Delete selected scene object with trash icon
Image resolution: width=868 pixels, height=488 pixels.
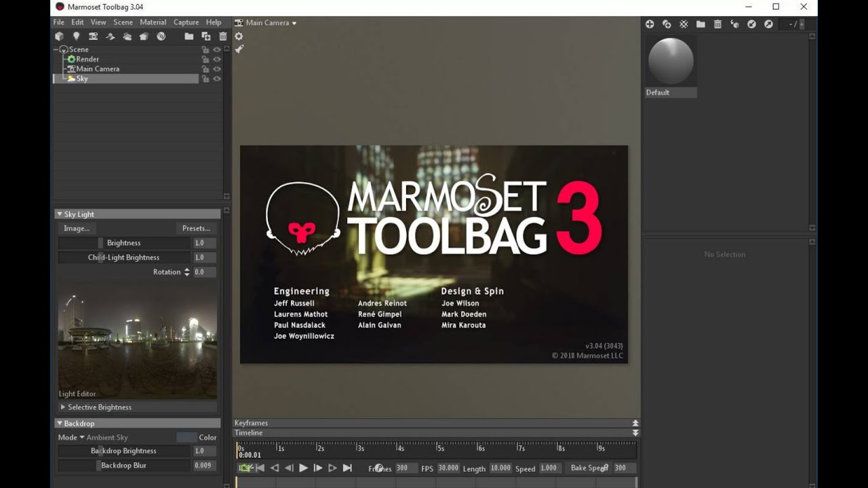click(223, 37)
